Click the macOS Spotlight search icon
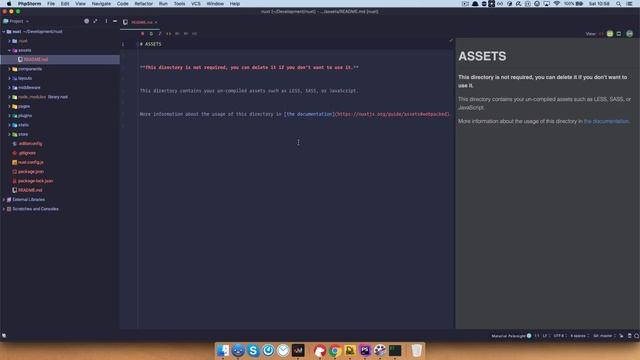 [619, 4]
